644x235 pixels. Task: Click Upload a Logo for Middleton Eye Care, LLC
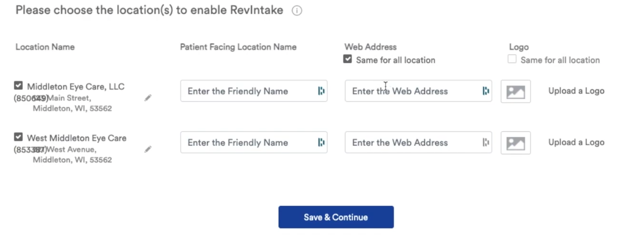576,91
